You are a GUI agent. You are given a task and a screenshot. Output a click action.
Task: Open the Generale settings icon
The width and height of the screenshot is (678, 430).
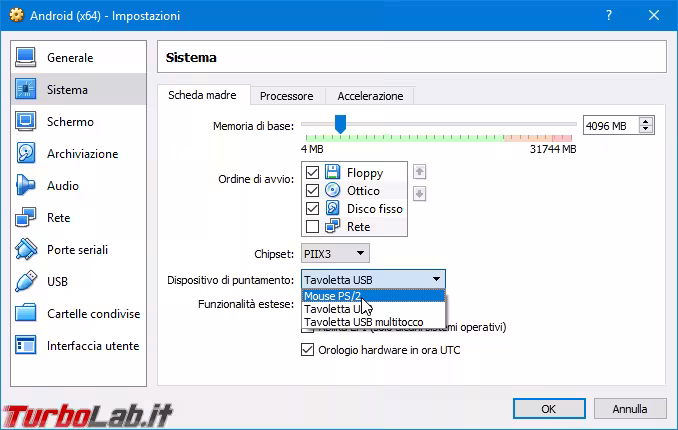click(26, 58)
